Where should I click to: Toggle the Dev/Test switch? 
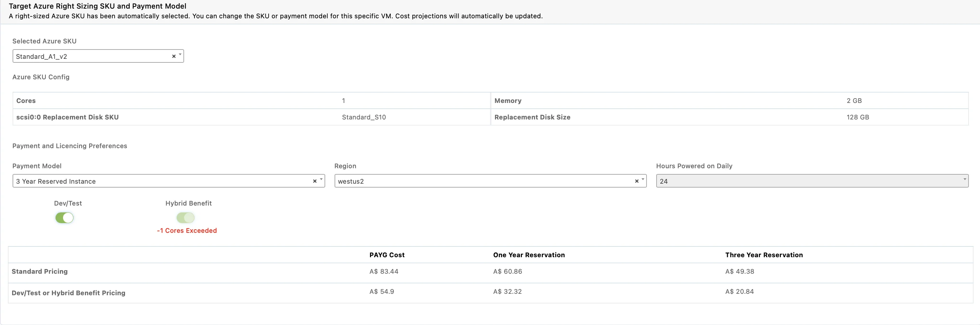pyautogui.click(x=64, y=218)
